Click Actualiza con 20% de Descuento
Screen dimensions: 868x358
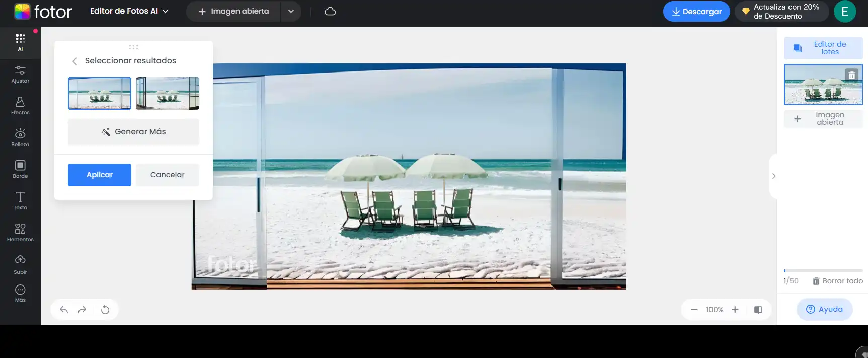click(781, 11)
